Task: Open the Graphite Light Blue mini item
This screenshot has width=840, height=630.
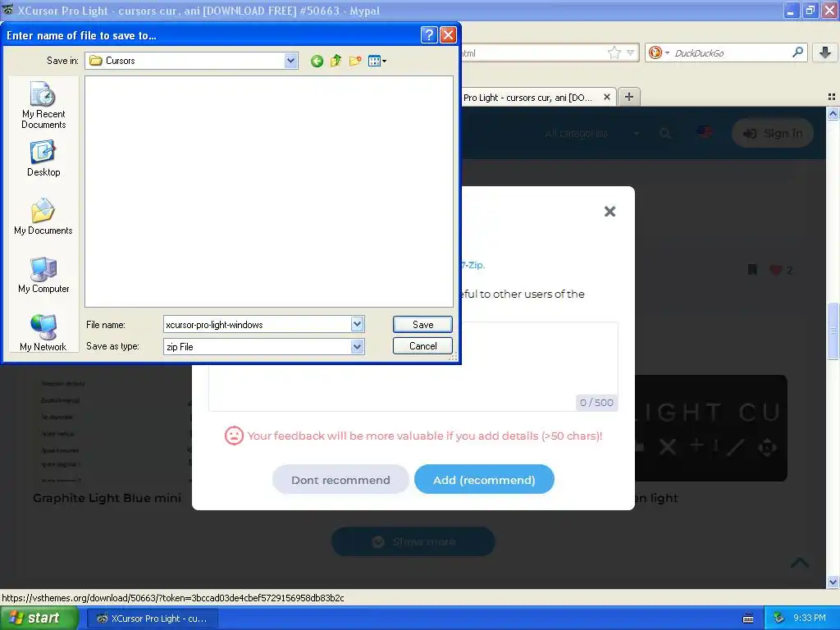Action: click(x=107, y=498)
